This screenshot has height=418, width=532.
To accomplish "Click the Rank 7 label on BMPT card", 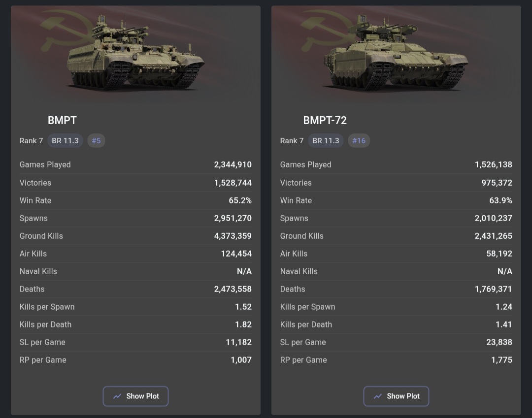I will (x=31, y=141).
